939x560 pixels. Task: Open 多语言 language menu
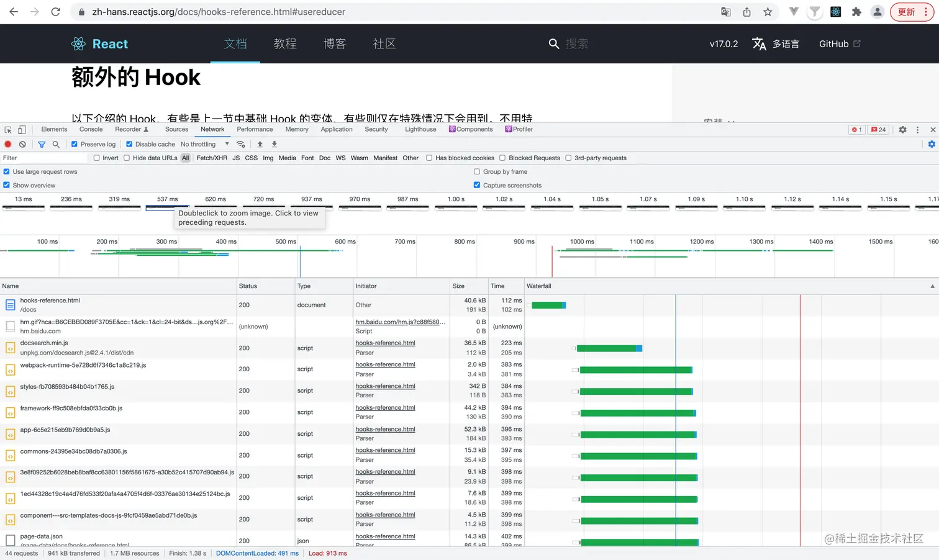[786, 43]
